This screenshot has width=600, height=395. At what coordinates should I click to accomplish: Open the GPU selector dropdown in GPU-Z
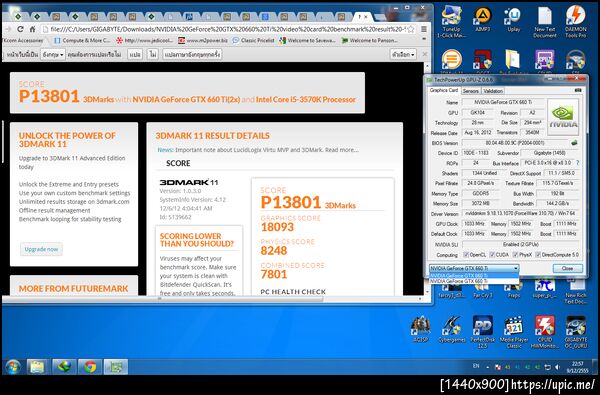(x=474, y=268)
